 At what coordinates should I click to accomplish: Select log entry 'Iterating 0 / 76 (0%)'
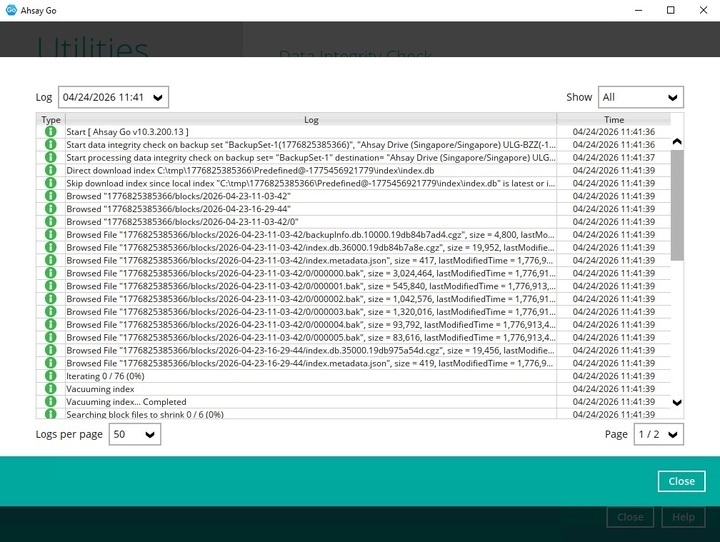[x=105, y=376]
